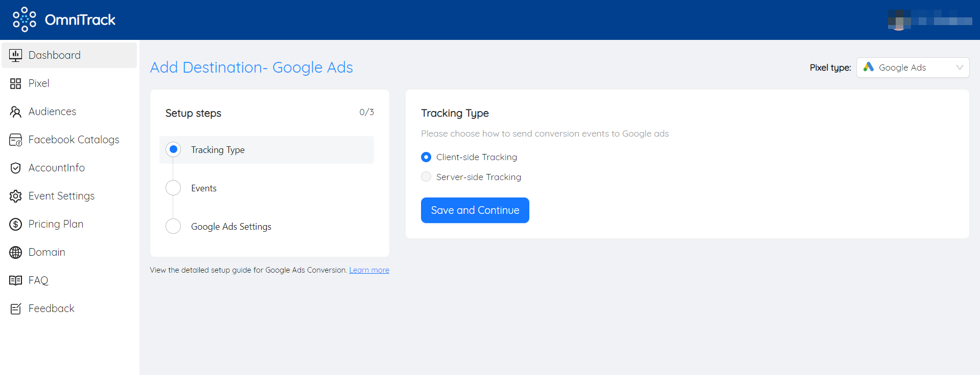Click the OmniTrack logo icon
The width and height of the screenshot is (980, 375).
pos(25,19)
